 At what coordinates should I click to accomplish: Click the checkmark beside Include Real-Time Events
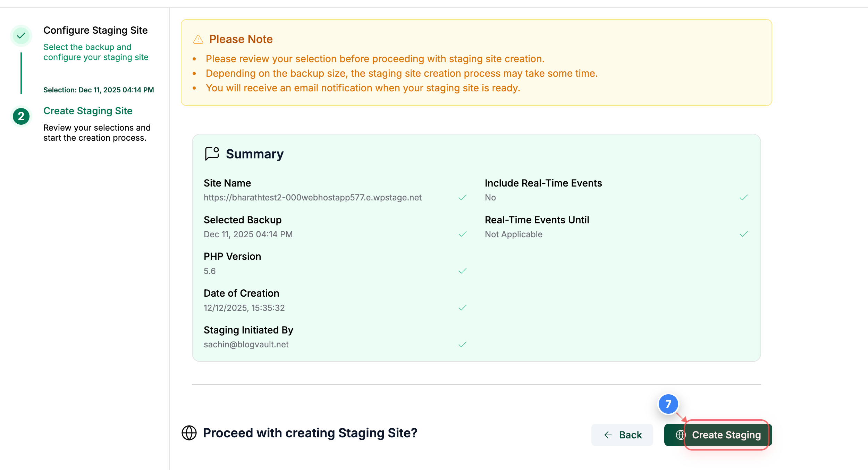tap(744, 197)
